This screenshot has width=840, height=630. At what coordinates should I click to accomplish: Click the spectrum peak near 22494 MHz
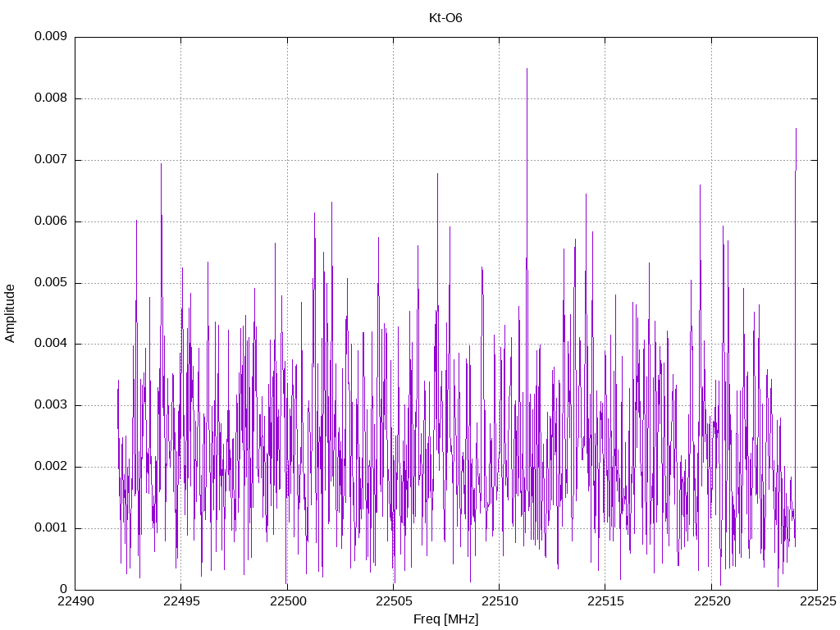coord(161,164)
